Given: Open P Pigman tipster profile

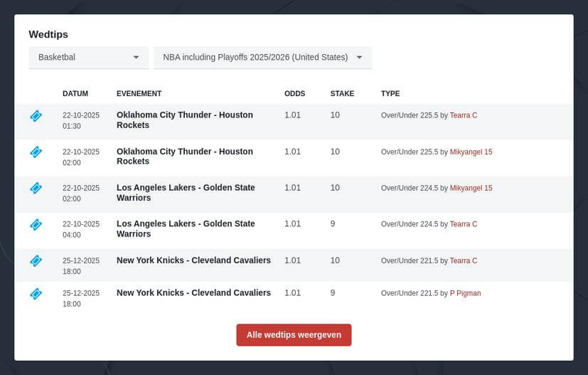Looking at the screenshot, I should 465,293.
